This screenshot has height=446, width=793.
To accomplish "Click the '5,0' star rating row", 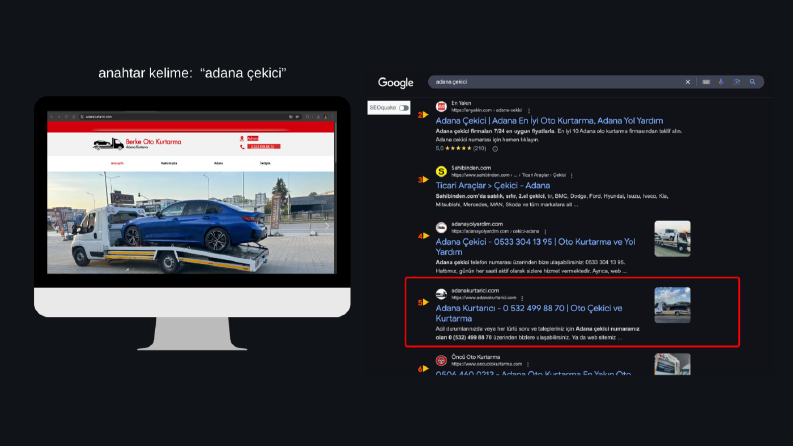I will click(x=461, y=149).
